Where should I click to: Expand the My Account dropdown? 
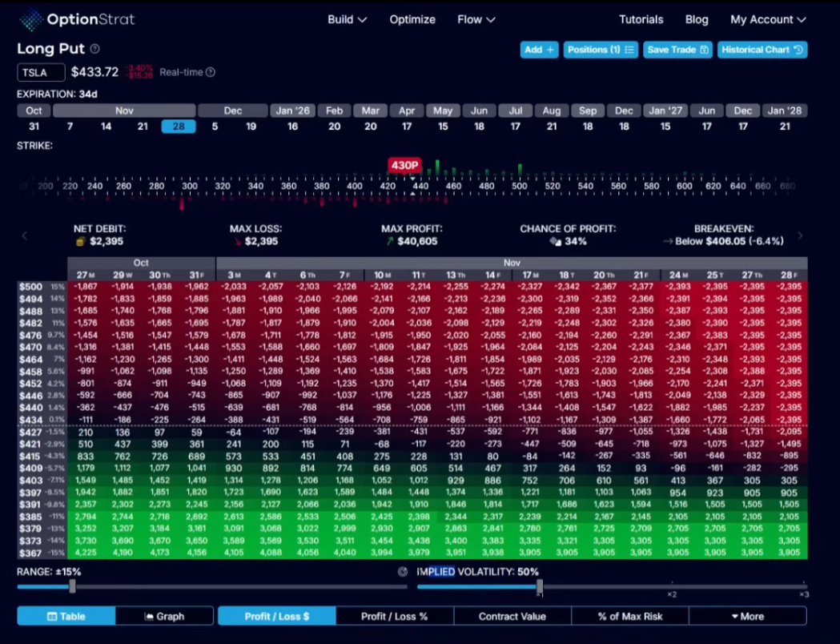pyautogui.click(x=767, y=19)
